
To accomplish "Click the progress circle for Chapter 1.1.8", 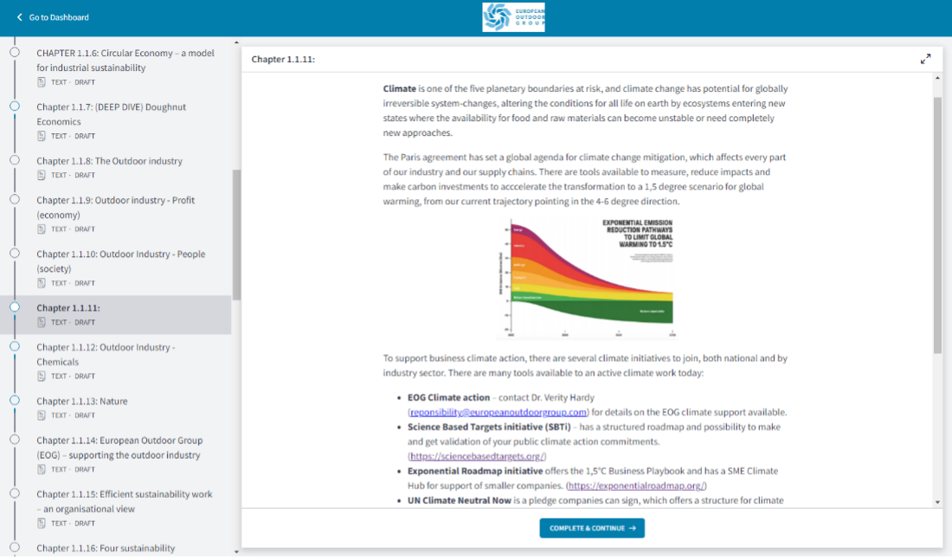I will [15, 160].
